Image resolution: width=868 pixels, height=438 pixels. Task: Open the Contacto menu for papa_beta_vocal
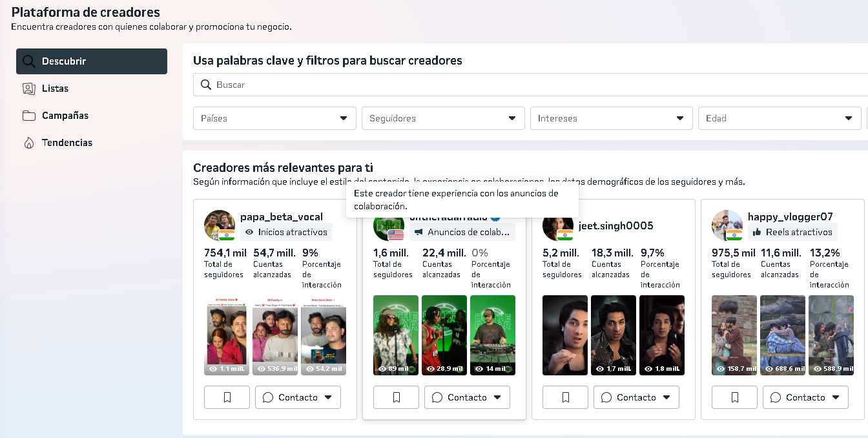point(298,397)
